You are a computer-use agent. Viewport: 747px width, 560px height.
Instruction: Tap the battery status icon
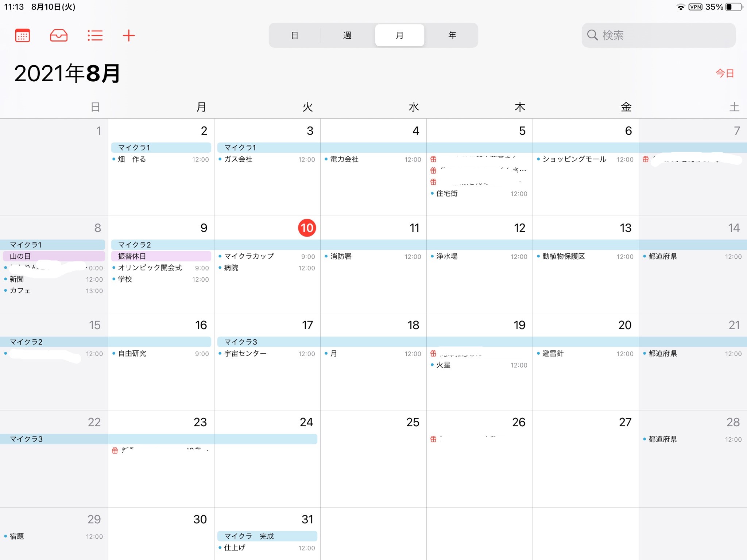pos(734,7)
